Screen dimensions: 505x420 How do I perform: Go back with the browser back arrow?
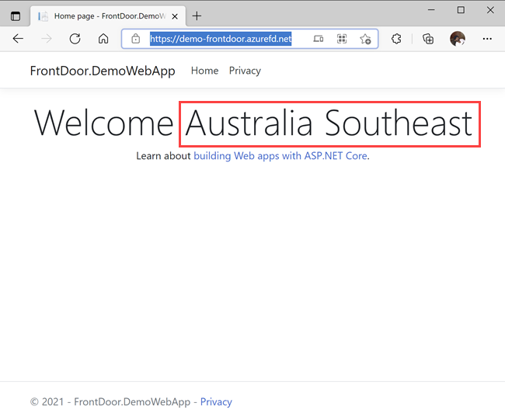point(18,39)
